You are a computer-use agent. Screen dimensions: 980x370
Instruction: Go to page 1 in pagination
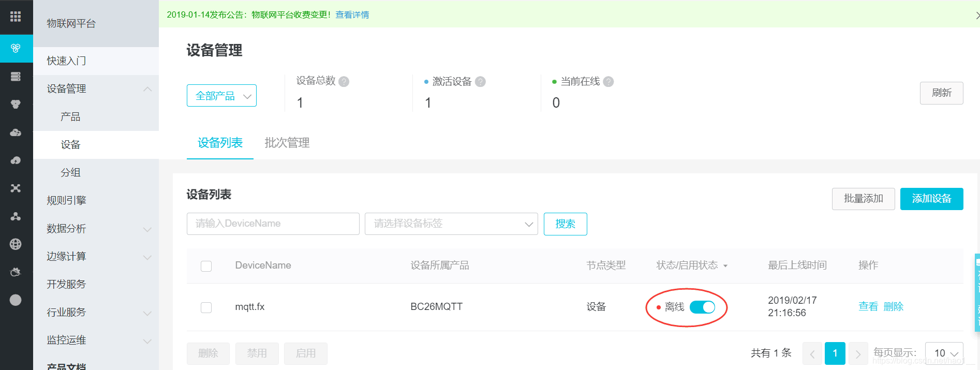[x=835, y=353]
